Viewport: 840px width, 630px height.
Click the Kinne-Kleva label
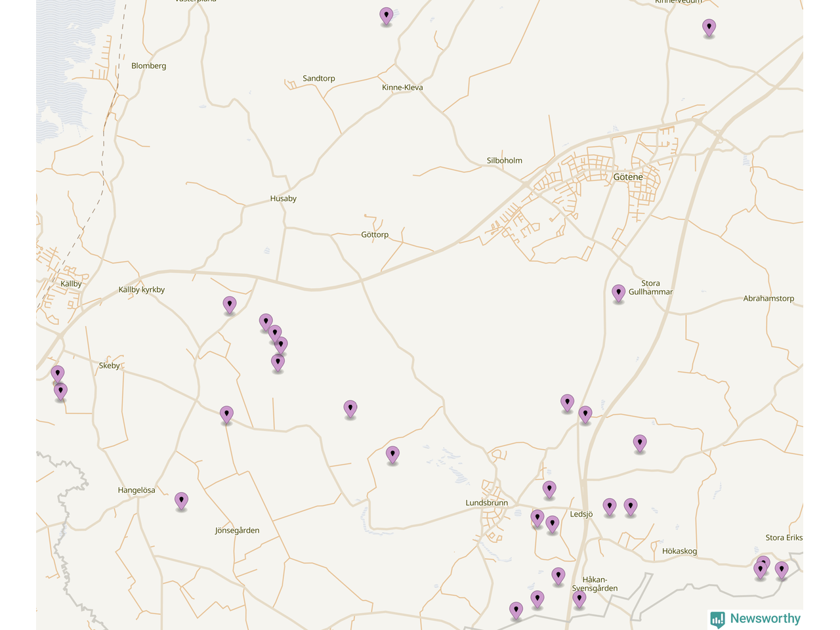[x=402, y=87]
